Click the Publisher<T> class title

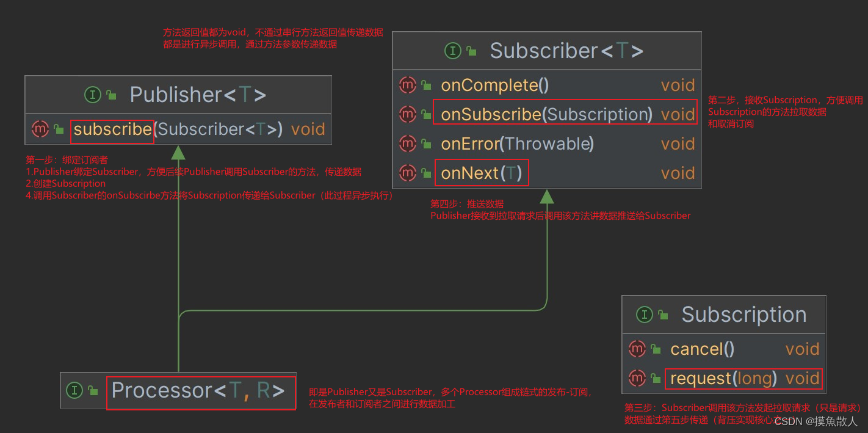point(198,95)
